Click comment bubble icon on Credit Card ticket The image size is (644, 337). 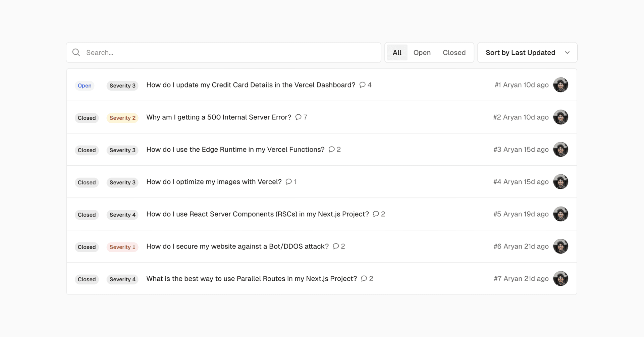[x=362, y=85]
